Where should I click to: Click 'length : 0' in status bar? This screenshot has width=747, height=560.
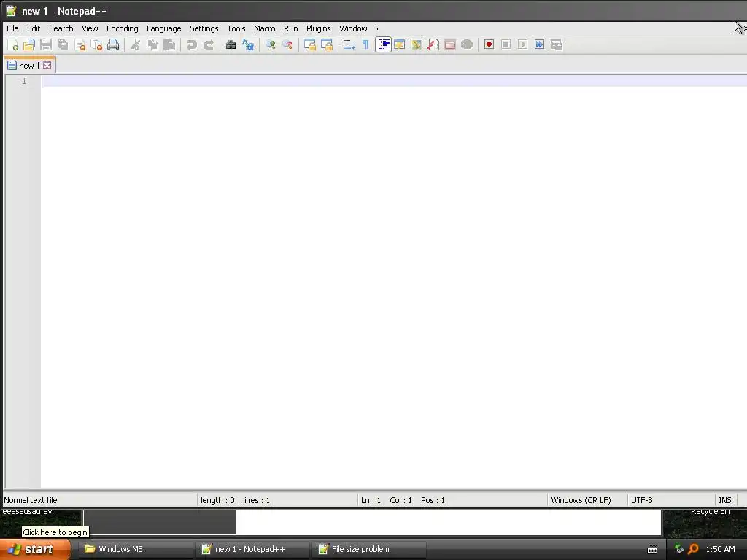click(x=217, y=500)
